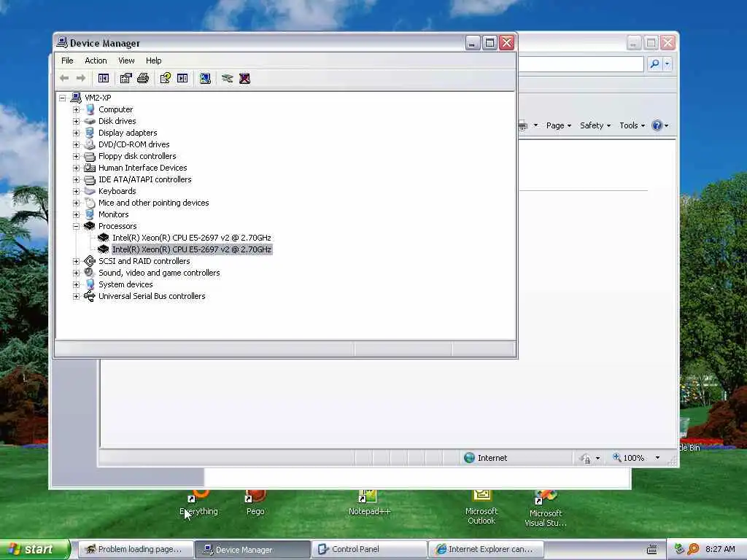The image size is (747, 560).
Task: Click the IE search input field
Action: coord(581,64)
